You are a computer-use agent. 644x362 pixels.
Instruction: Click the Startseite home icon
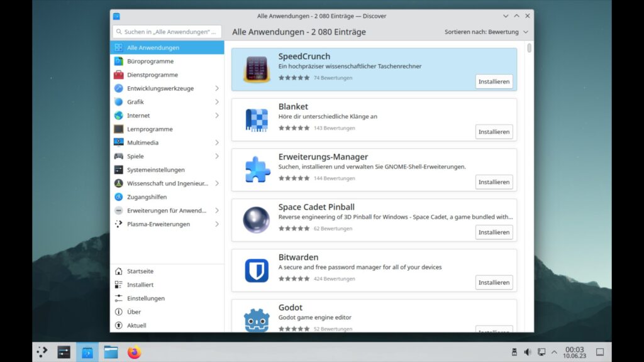(x=119, y=271)
